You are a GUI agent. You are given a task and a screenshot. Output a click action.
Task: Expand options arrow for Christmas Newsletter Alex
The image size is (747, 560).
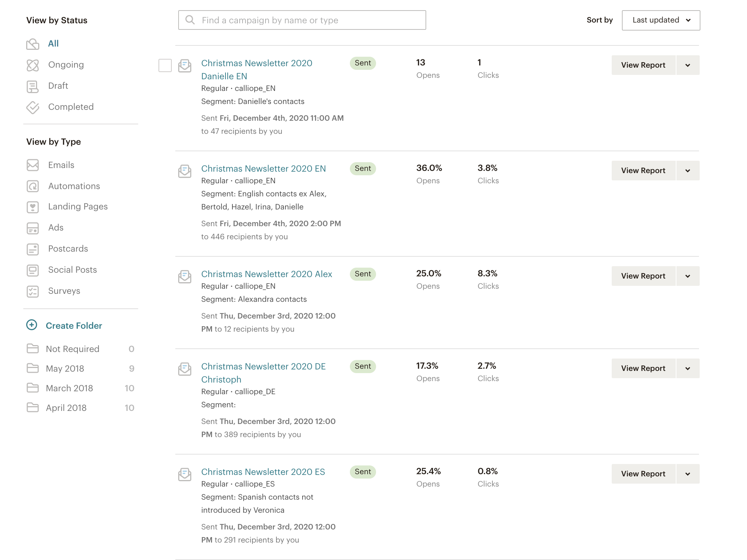click(688, 276)
